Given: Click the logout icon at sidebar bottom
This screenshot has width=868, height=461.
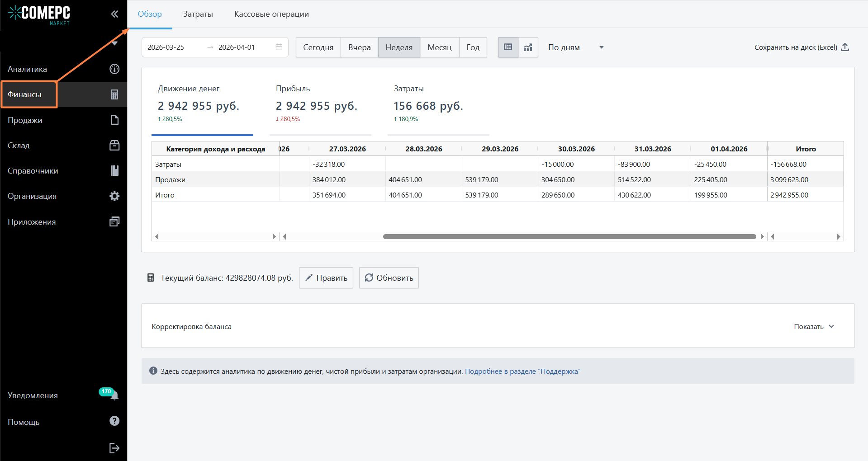Looking at the screenshot, I should tap(114, 448).
